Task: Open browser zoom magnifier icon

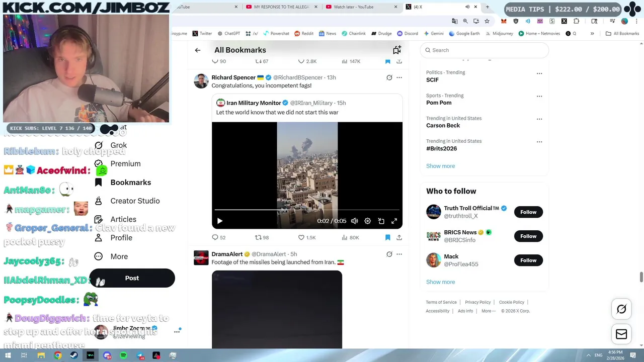Action: tap(465, 21)
